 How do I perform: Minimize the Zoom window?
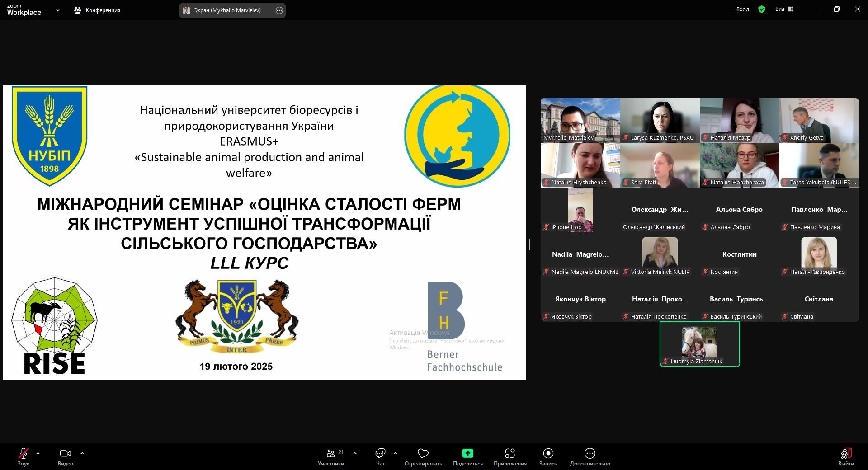click(x=816, y=9)
